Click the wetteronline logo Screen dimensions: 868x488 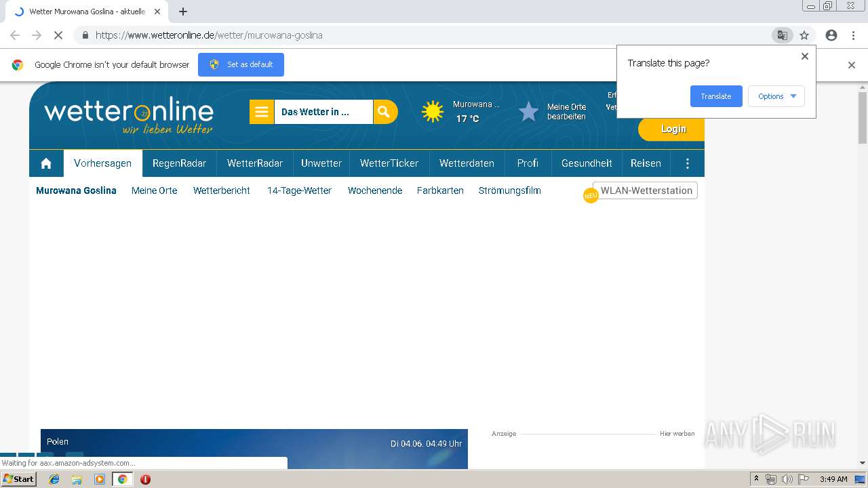[129, 116]
